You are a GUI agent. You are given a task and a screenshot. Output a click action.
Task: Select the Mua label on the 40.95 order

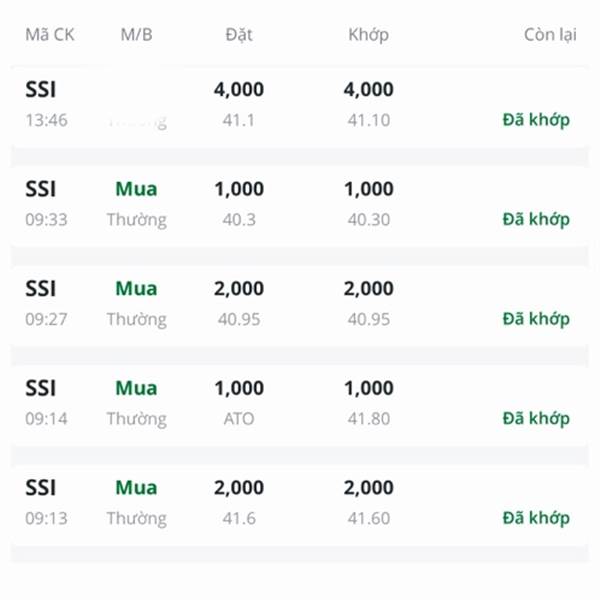pos(137,289)
